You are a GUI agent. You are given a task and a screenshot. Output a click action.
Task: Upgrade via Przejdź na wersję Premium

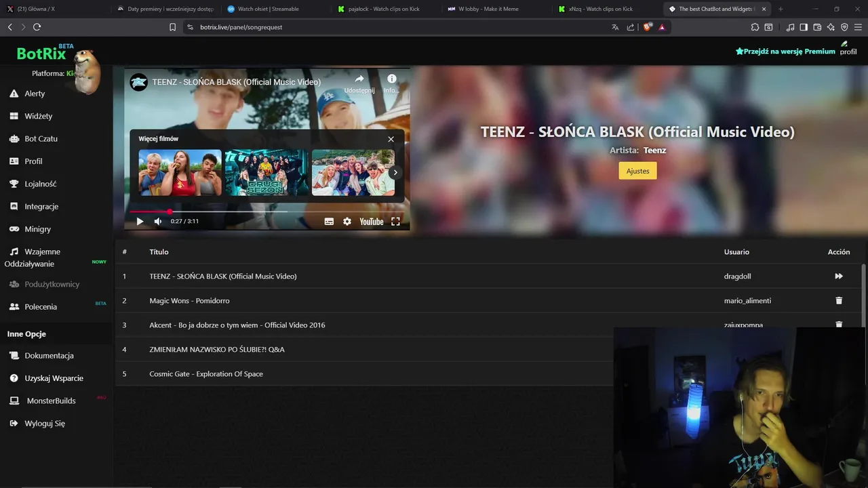point(785,51)
